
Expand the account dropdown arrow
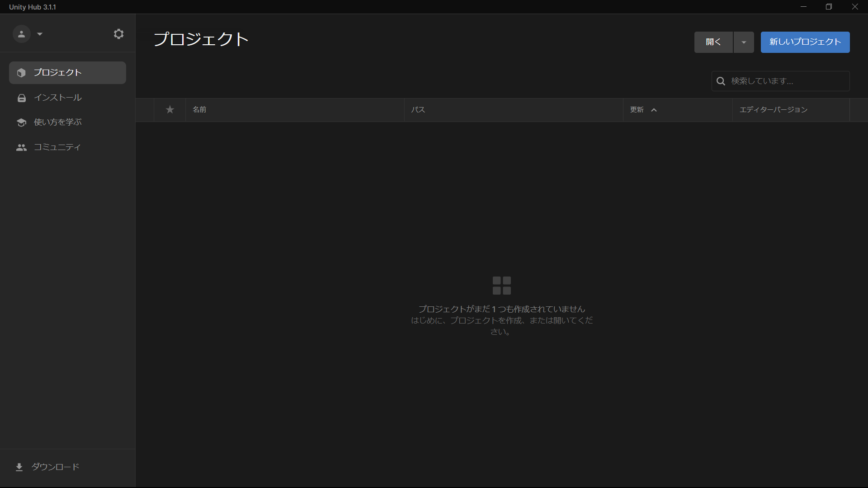40,34
